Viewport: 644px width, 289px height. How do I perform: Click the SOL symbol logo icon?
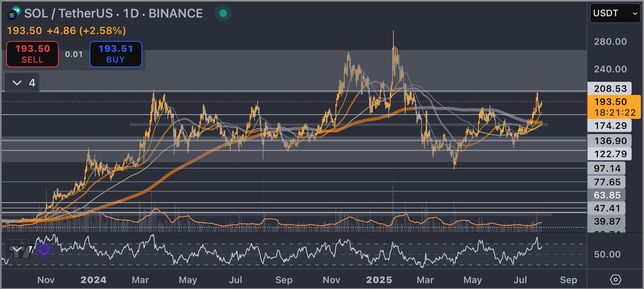(14, 13)
